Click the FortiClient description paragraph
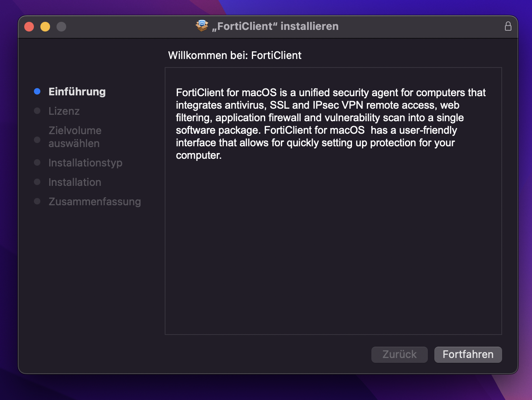Screen dimensions: 532x400 point(331,124)
